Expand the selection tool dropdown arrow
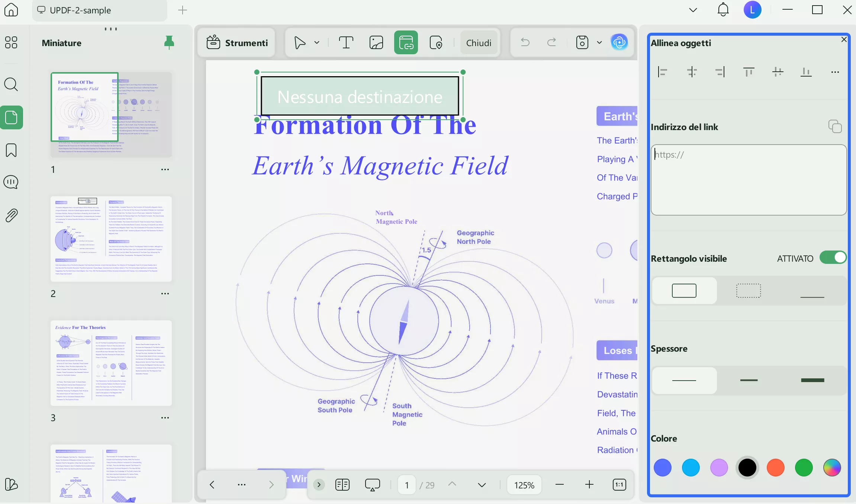Image resolution: width=856 pixels, height=504 pixels. click(317, 43)
